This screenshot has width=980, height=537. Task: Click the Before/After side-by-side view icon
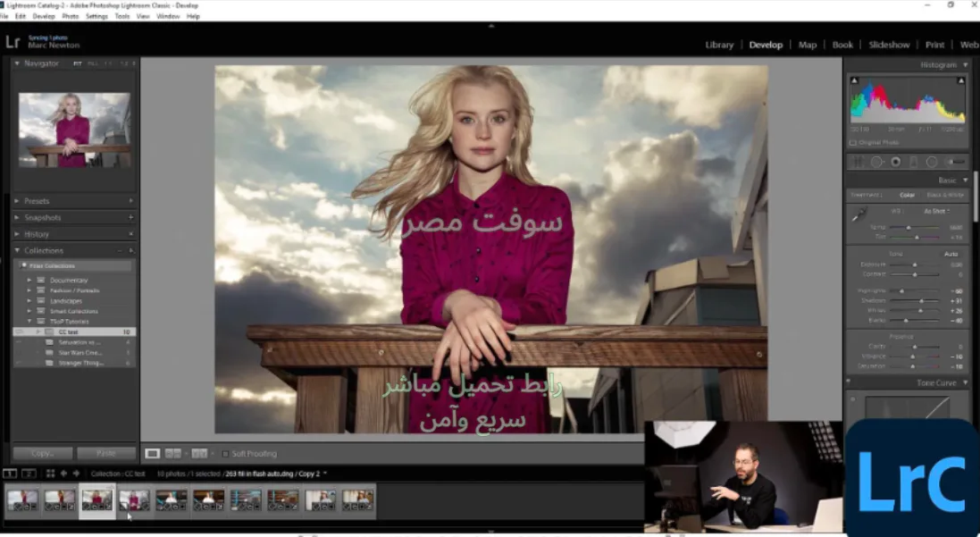coord(173,453)
